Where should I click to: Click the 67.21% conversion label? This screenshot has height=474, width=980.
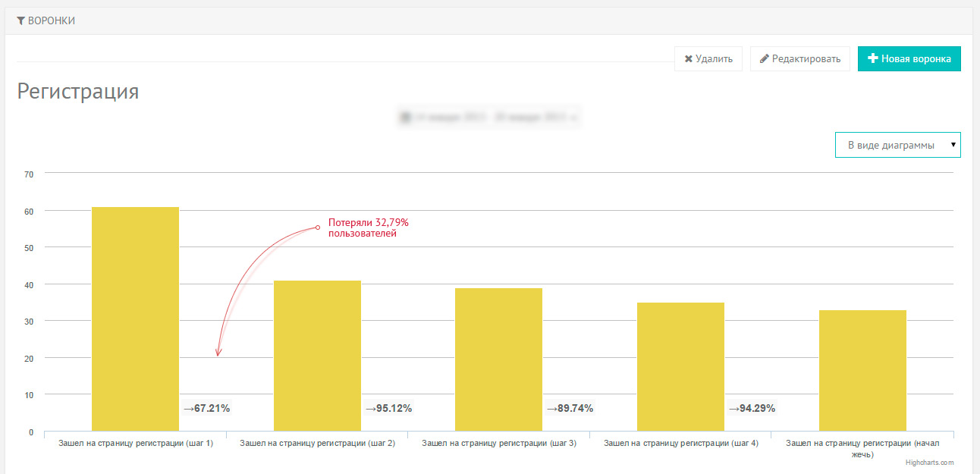tap(206, 408)
